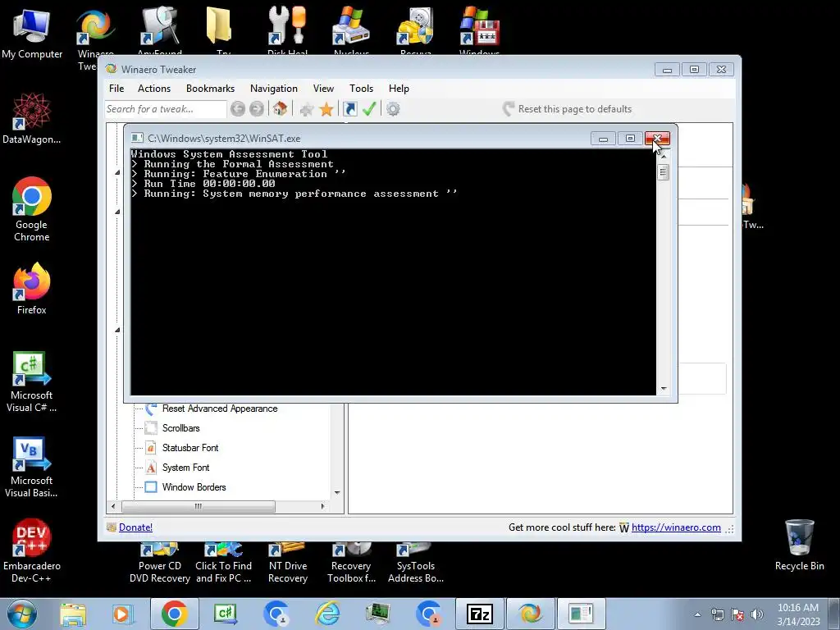
Task: Select the Window Borders tree item
Action: click(194, 487)
